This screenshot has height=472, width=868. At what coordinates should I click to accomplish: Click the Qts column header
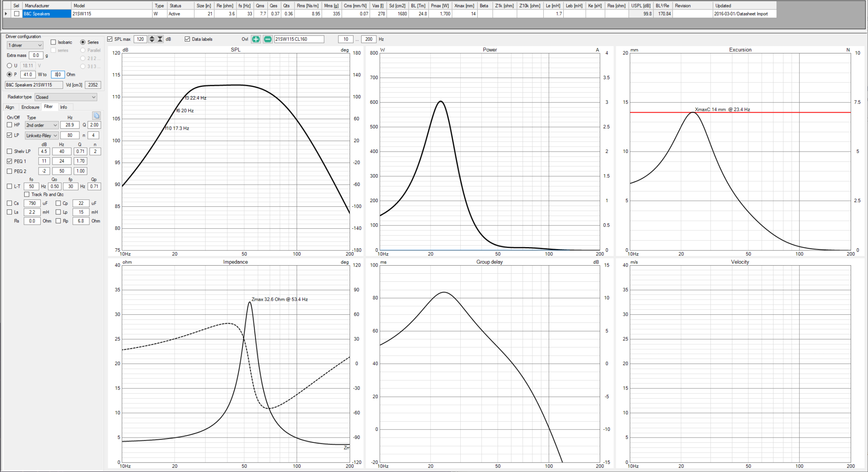pyautogui.click(x=287, y=6)
